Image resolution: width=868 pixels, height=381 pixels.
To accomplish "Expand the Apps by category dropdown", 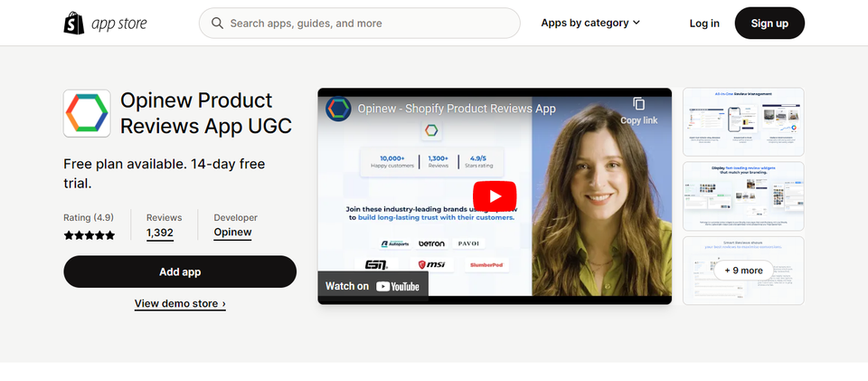I will tap(590, 23).
